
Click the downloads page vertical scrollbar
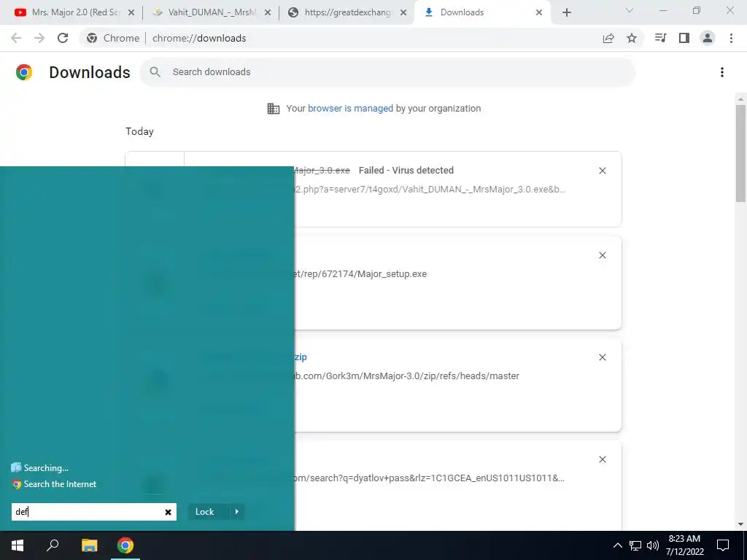coord(740,152)
